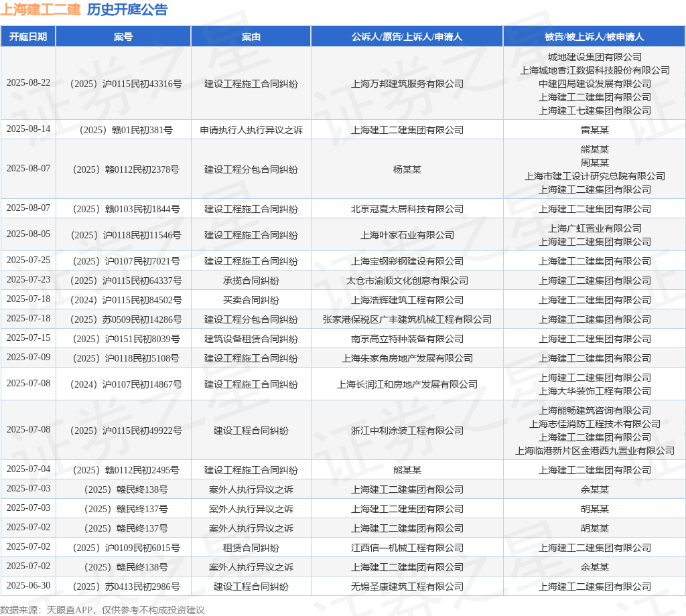Screen dimensions: 686x616
Task: Click the title 上海建工二建
Action: click(x=40, y=9)
